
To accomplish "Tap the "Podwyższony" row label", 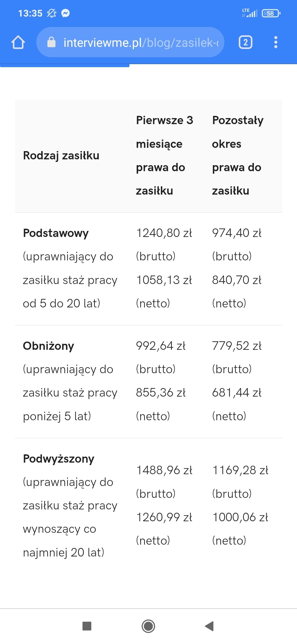I will point(59,459).
